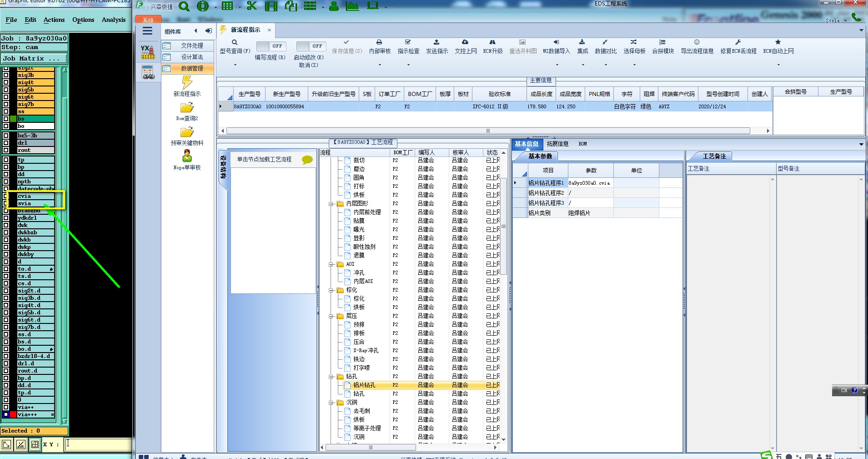This screenshot has width=868, height=459.
Task: Tick the checkbox for layer drl
Action: (x=6, y=143)
